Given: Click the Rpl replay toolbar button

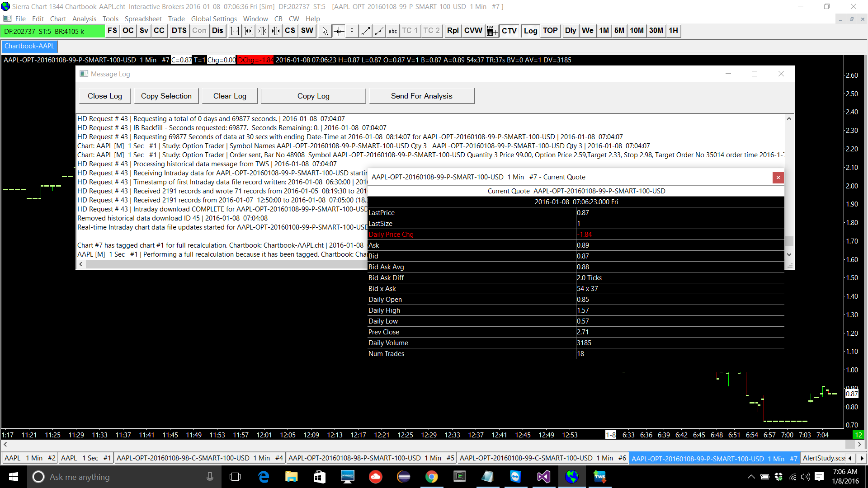Looking at the screenshot, I should (453, 31).
